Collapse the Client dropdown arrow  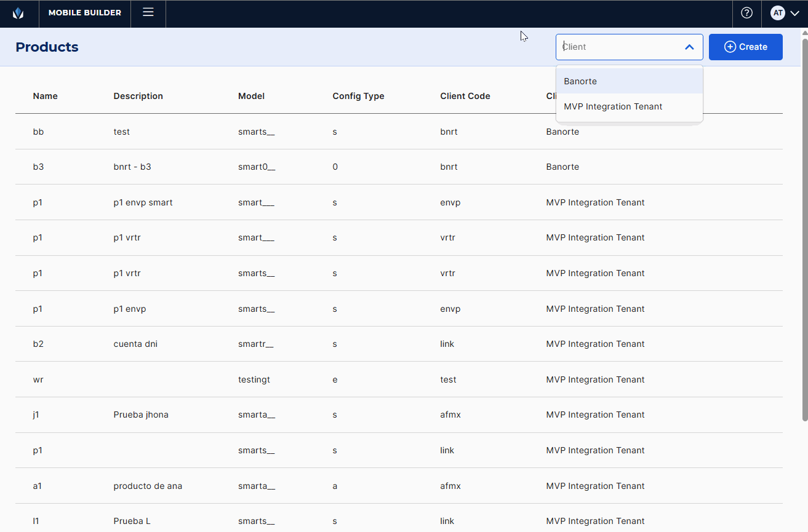(x=689, y=47)
